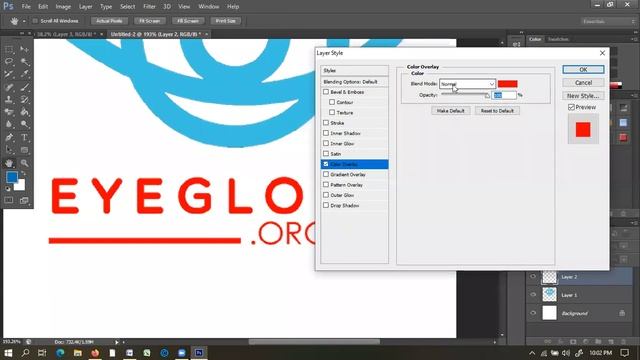Screen dimensions: 640x360
Task: Click OK in Layer Style dialog
Action: [x=583, y=69]
